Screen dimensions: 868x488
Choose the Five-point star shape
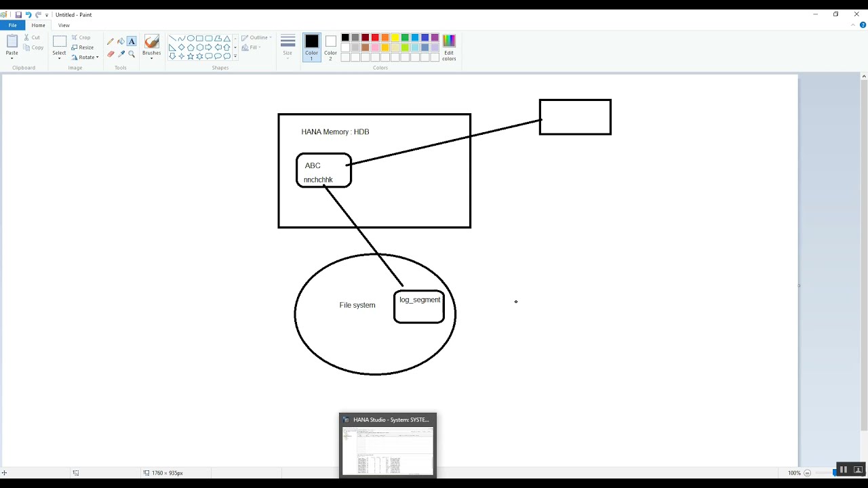[x=191, y=56]
